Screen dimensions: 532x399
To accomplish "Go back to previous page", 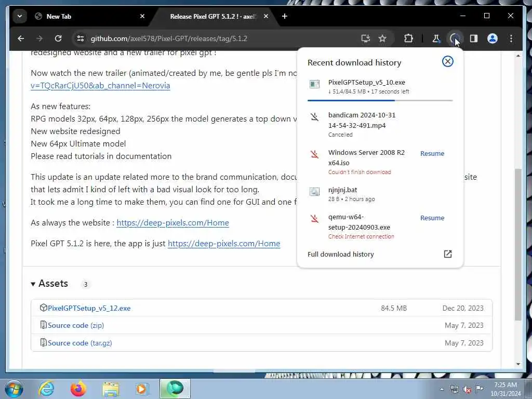I will click(21, 38).
